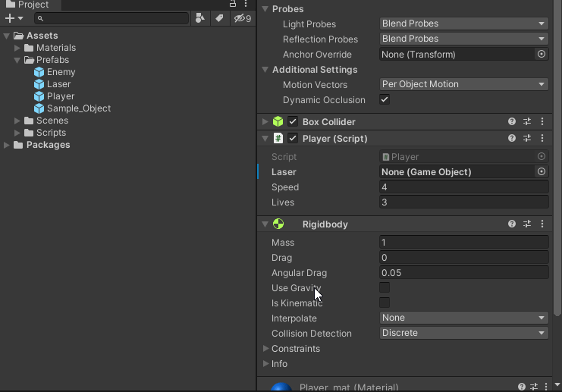
Task: Open Player (Script) presets icon
Action: pyautogui.click(x=527, y=138)
